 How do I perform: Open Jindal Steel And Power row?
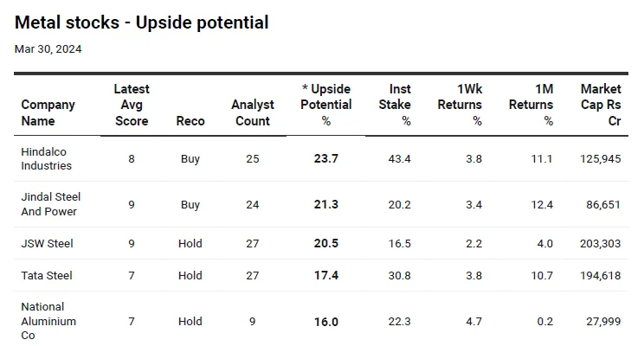tap(50, 204)
